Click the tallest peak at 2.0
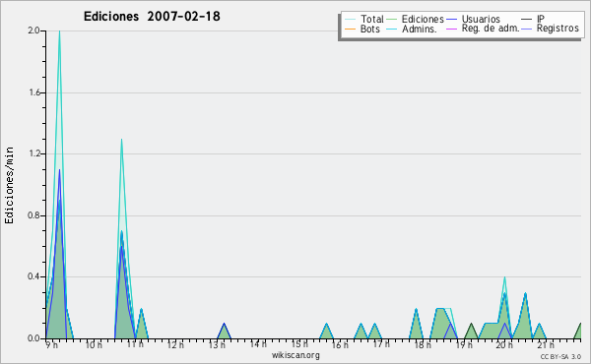 coord(59,31)
